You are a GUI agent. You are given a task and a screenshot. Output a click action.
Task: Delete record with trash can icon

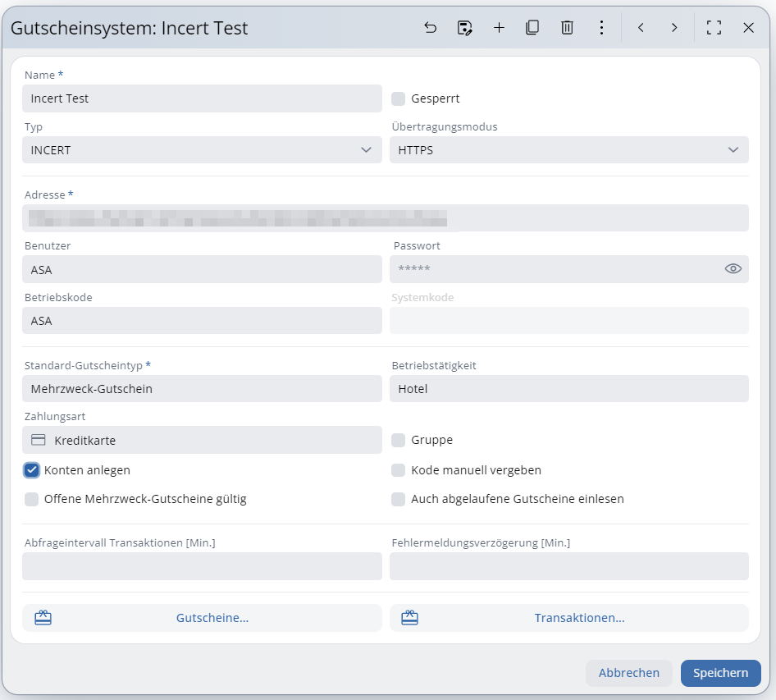pyautogui.click(x=567, y=28)
